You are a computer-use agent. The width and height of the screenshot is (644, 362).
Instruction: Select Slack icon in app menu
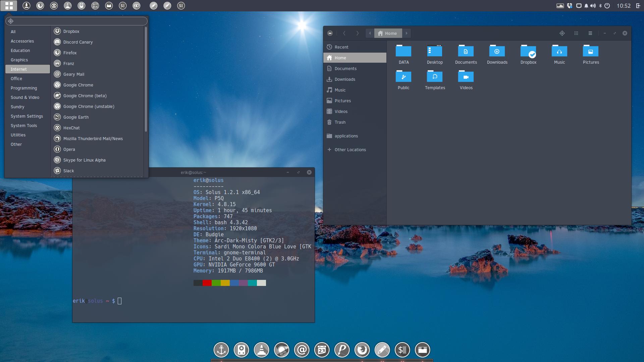(x=57, y=171)
